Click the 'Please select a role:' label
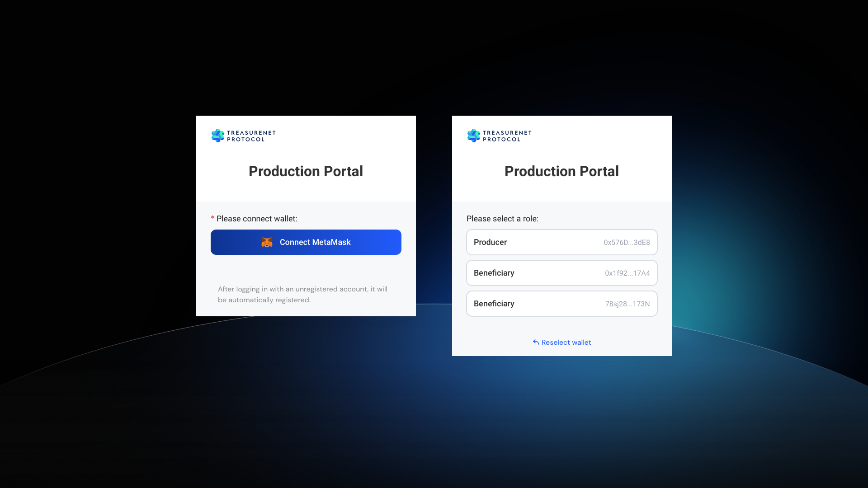868x488 pixels. coord(502,219)
